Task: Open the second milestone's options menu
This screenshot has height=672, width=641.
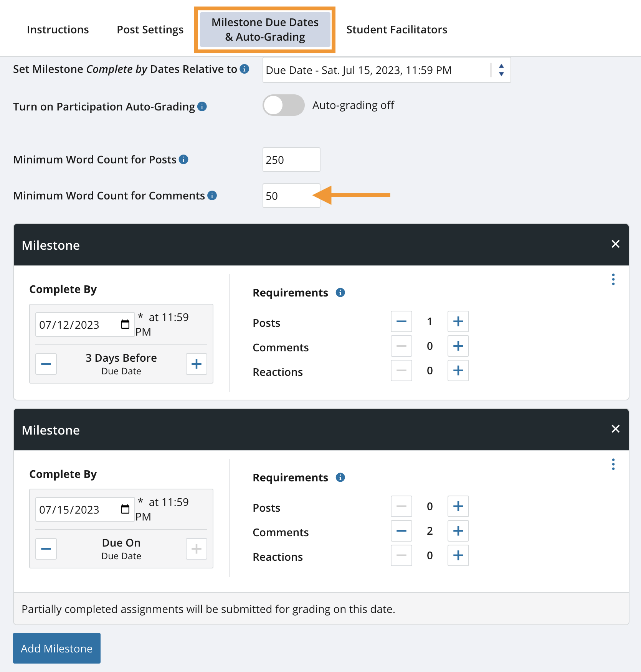Action: tap(613, 464)
